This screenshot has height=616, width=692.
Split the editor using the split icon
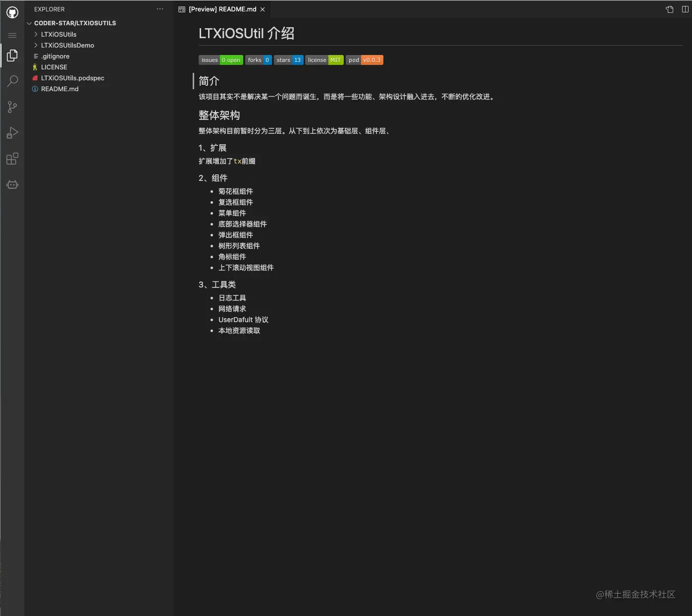tap(686, 9)
